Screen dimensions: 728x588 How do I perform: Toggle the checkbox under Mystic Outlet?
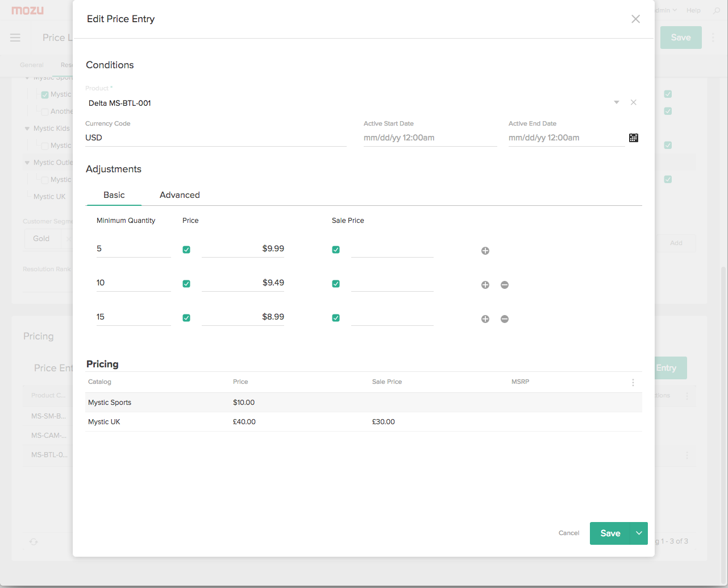click(45, 180)
